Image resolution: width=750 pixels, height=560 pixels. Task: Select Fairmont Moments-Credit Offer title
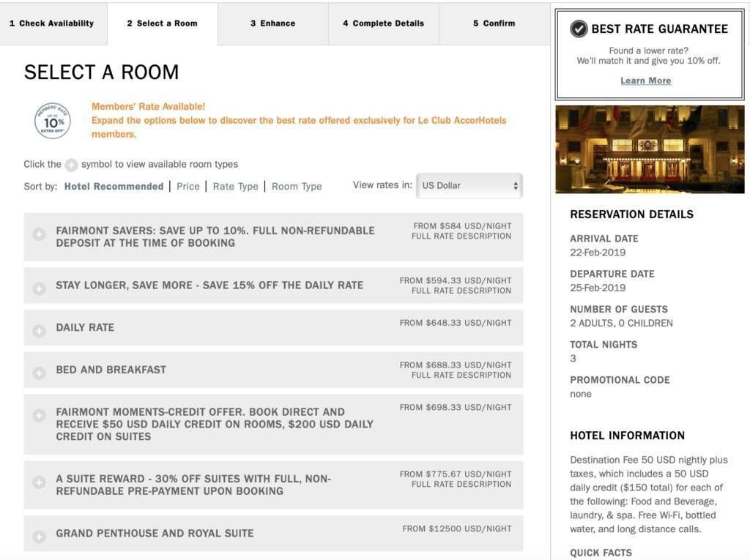pyautogui.click(x=215, y=424)
